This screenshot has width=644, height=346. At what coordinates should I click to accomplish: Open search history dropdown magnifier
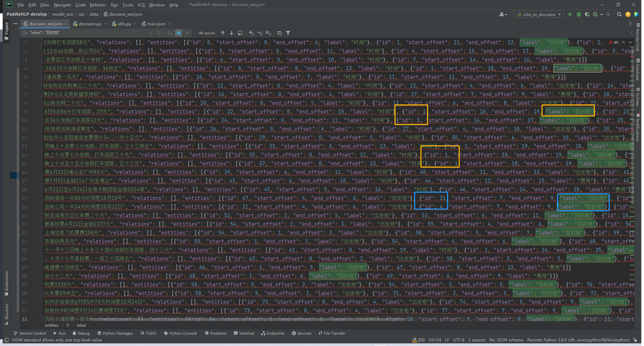25,33
